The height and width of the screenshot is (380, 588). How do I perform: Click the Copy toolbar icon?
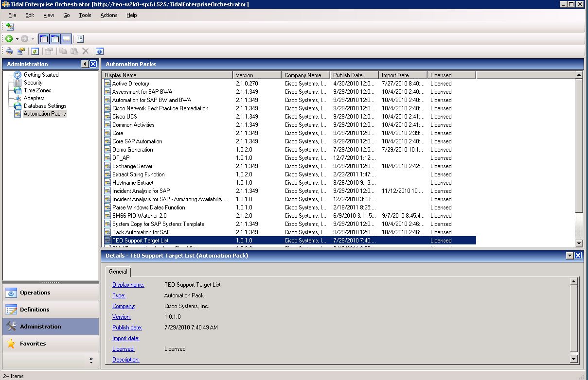(x=63, y=51)
